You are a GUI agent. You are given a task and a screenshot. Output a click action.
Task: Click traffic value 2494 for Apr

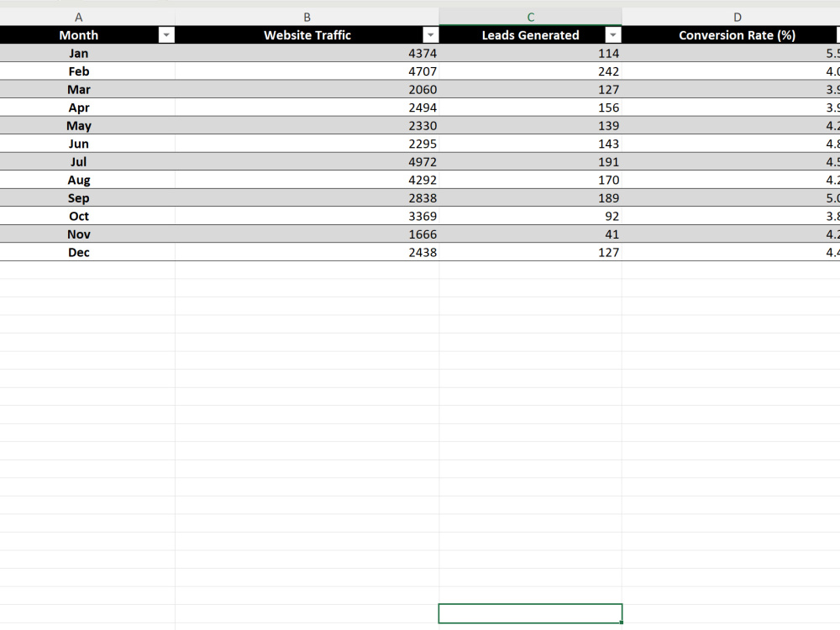pos(307,108)
